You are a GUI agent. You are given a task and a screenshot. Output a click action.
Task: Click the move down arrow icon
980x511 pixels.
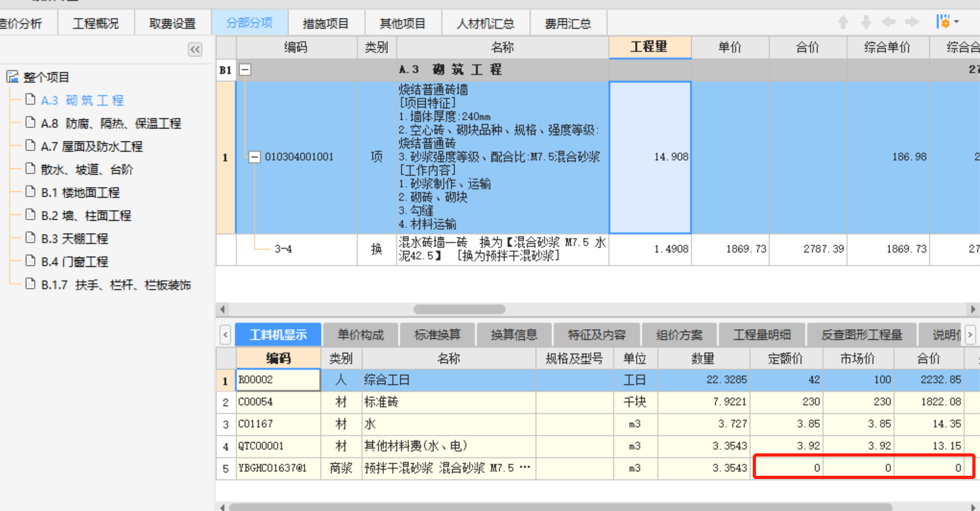[866, 22]
